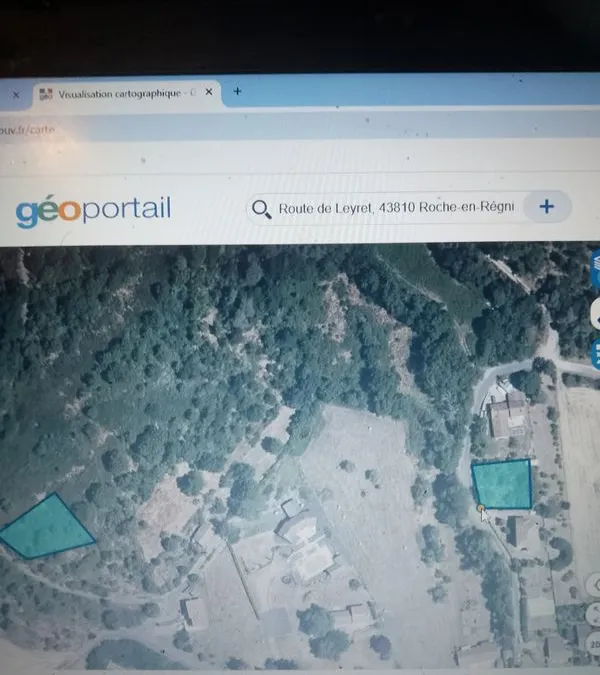Click the magnifier search icon
This screenshot has height=675, width=600.
(x=261, y=210)
